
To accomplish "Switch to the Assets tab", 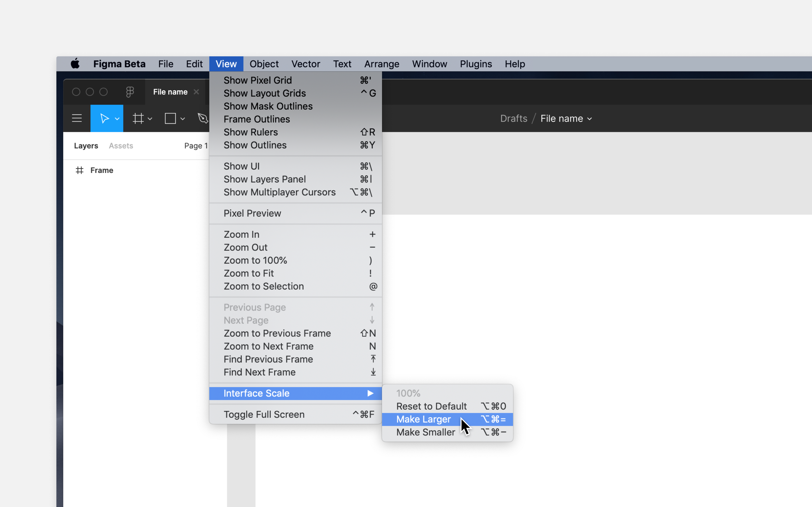I will (x=120, y=145).
